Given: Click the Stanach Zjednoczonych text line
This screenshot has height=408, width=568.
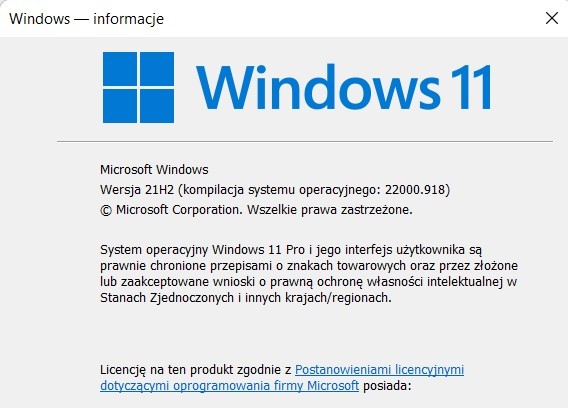Looking at the screenshot, I should click(x=246, y=298).
